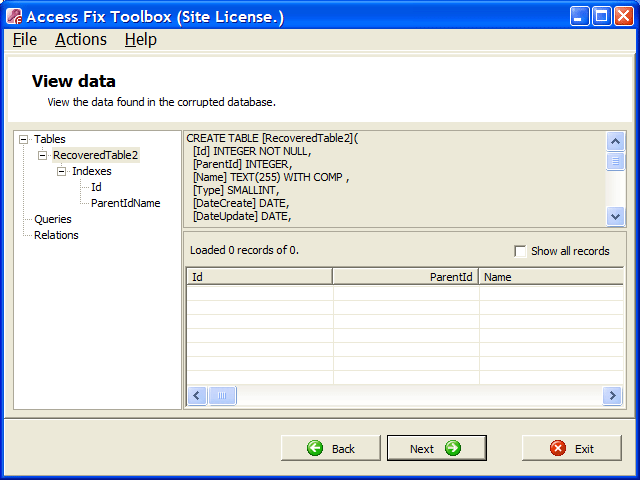640x480 pixels.
Task: Click the Id column header
Action: (260, 277)
